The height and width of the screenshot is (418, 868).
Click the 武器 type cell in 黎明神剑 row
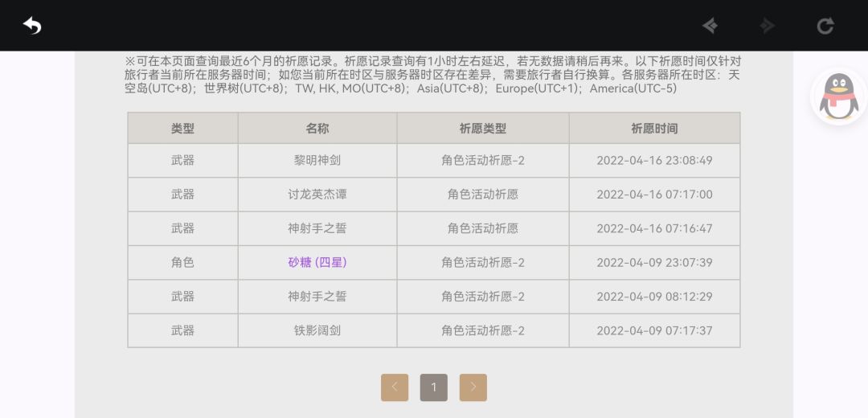click(182, 161)
